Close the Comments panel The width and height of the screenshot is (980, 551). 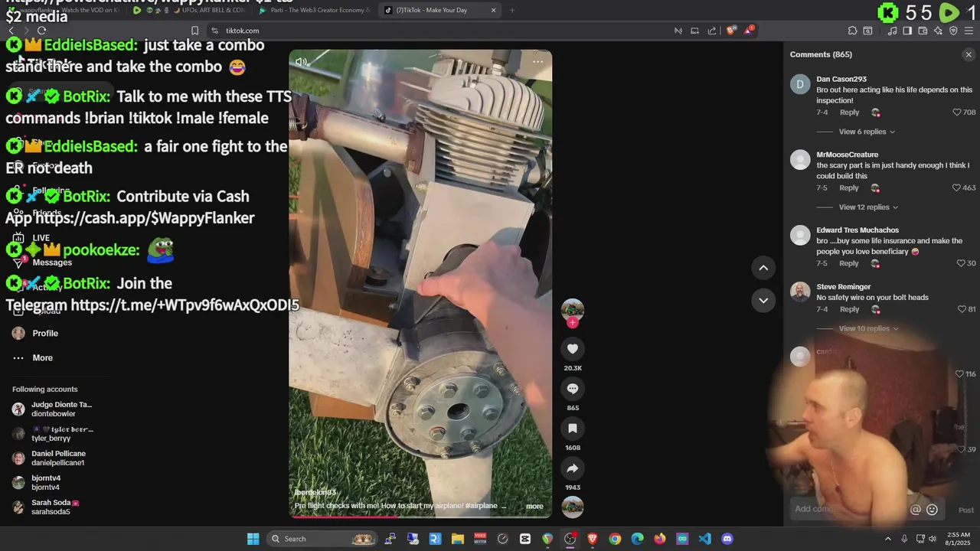[969, 54]
